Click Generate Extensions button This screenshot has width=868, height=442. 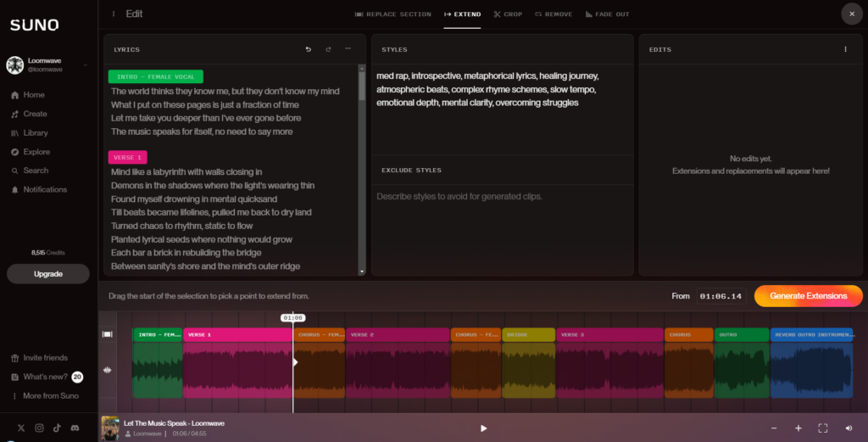tap(808, 296)
